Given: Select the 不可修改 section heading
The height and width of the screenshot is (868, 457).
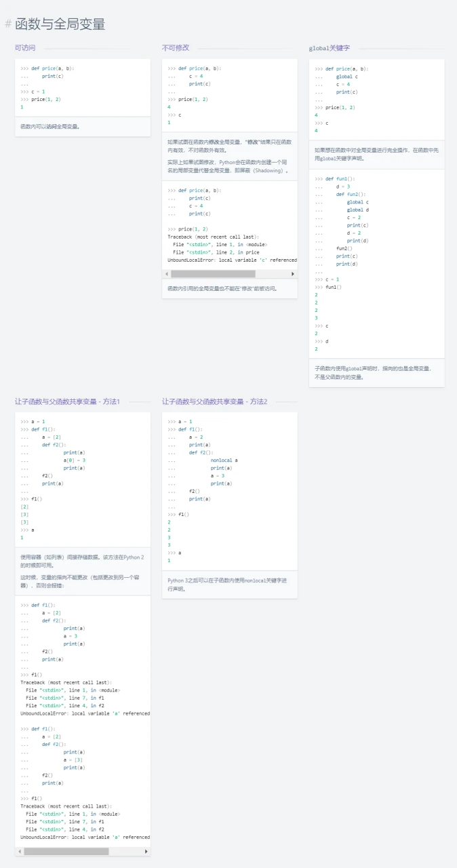Looking at the screenshot, I should (175, 48).
